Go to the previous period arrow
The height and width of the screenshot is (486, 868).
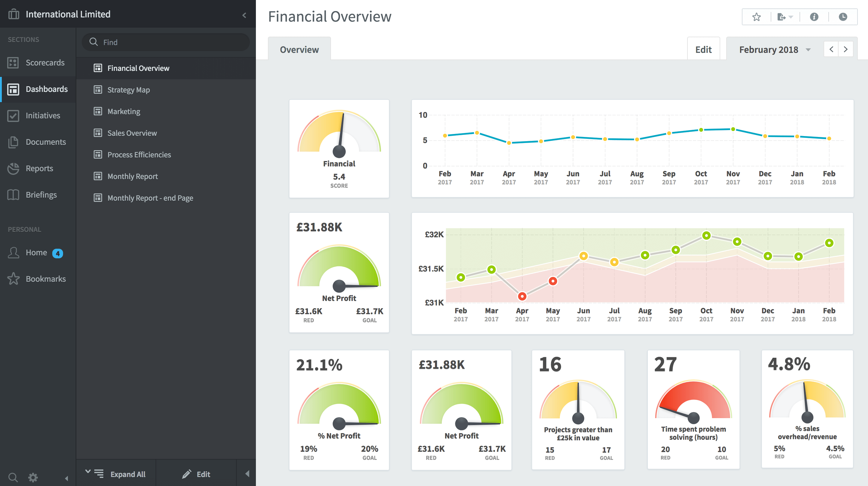click(831, 50)
